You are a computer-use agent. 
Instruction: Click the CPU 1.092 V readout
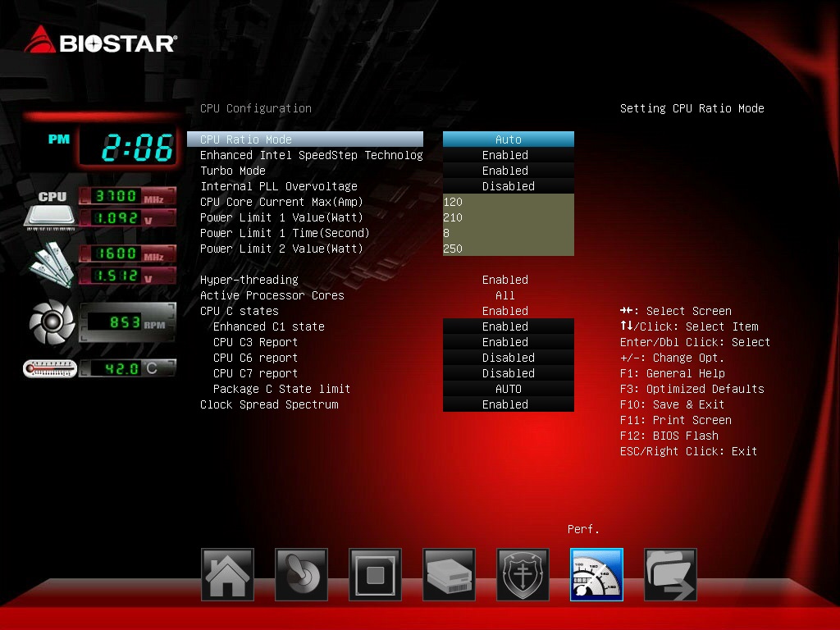tap(127, 218)
